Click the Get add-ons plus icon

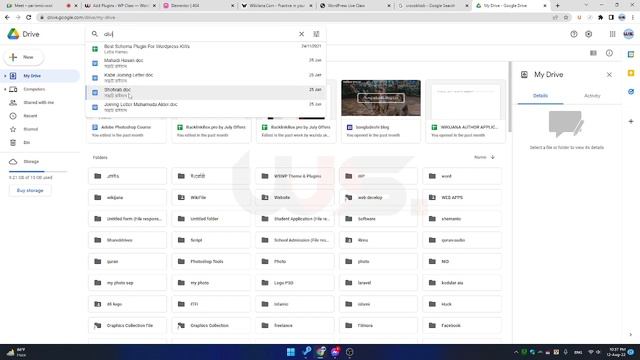click(x=631, y=121)
